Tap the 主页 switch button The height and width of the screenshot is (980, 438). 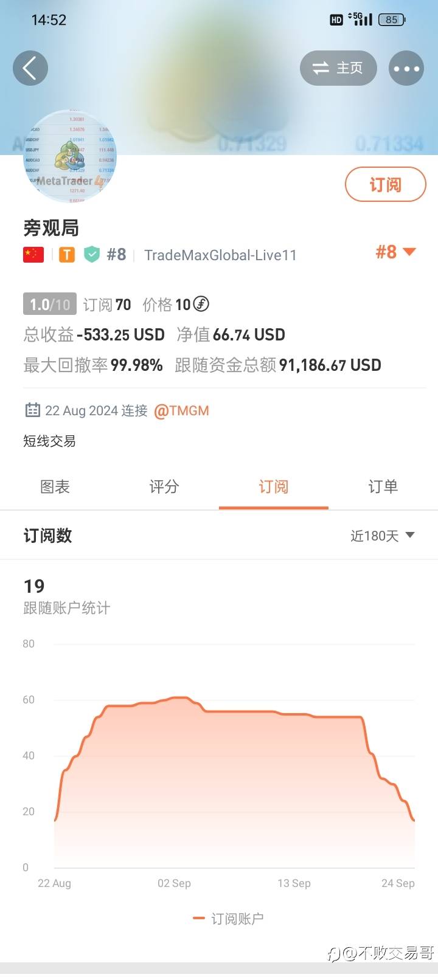[x=338, y=68]
